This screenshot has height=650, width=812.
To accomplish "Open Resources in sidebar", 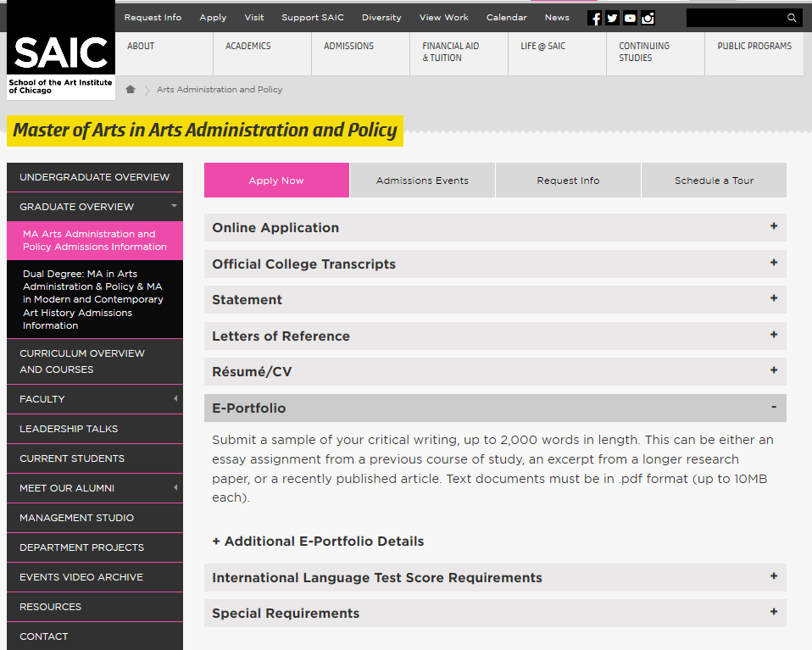I will [95, 607].
